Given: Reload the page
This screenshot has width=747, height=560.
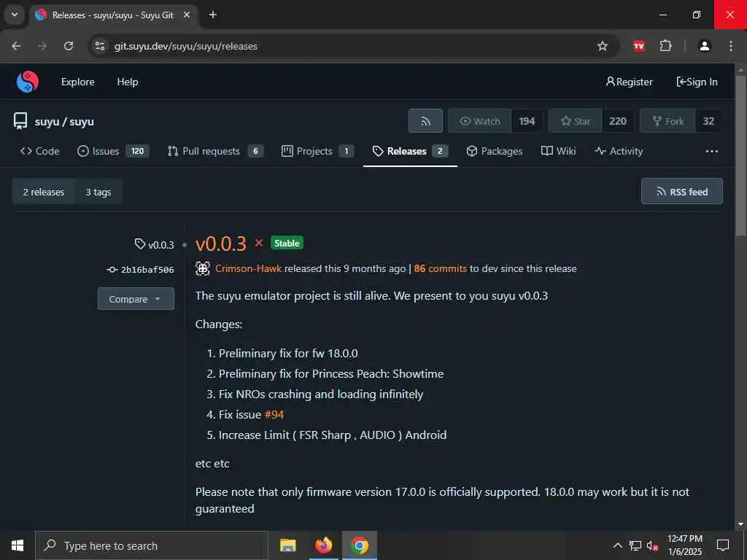Looking at the screenshot, I should coord(69,46).
